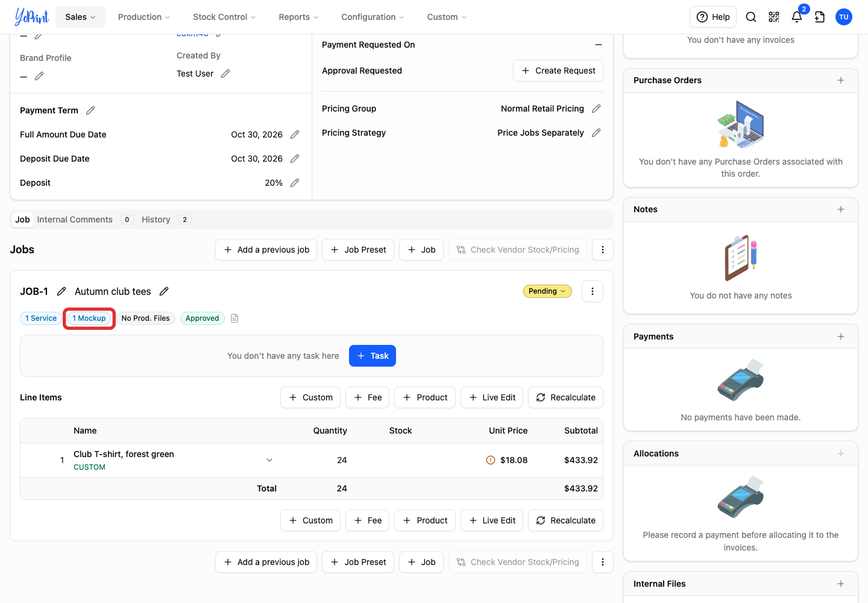Edit the Pricing Strategy pencil icon
This screenshot has width=868, height=603.
tap(596, 133)
